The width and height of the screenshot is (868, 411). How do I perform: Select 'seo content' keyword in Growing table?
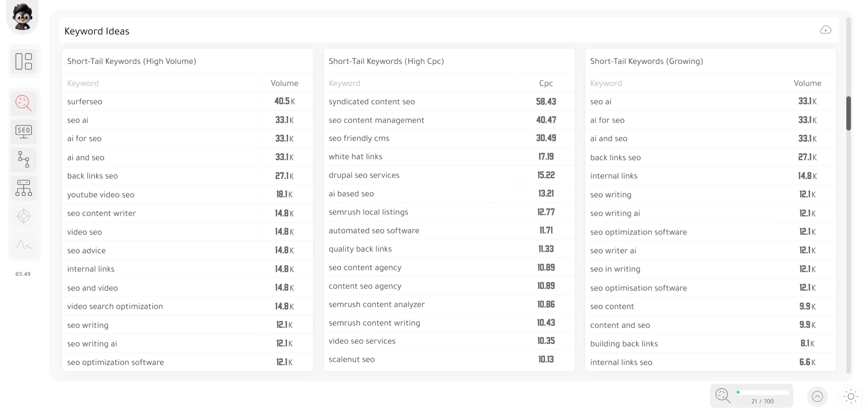pos(612,306)
